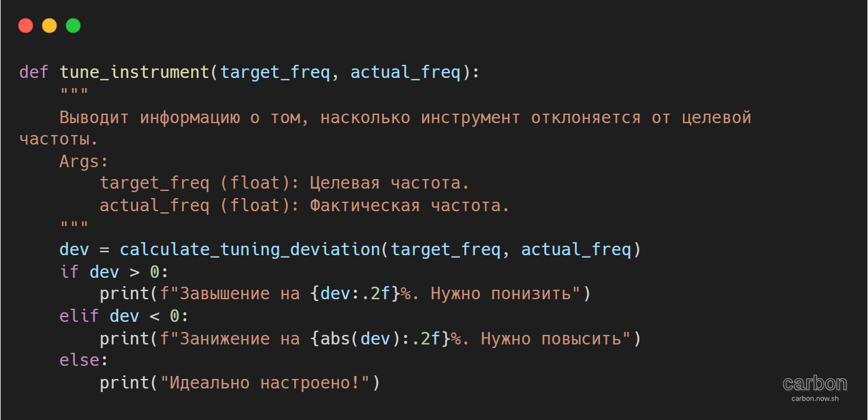Click the def keyword on first line

coord(34,73)
